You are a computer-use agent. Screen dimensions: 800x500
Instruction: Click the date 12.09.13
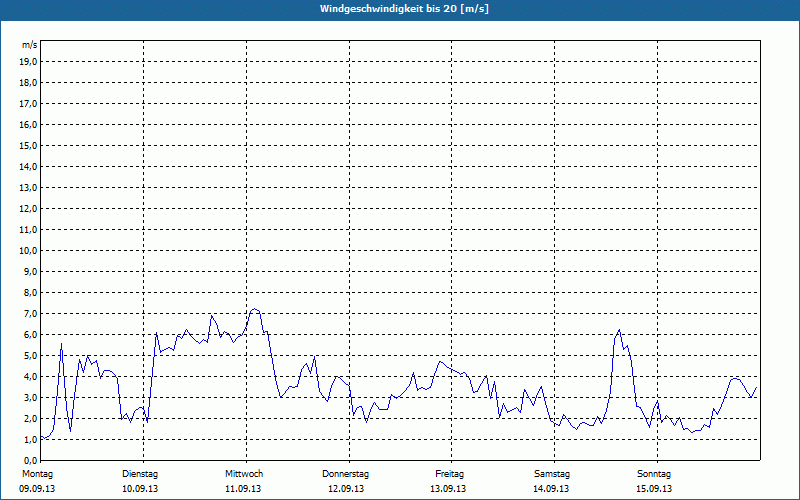click(346, 489)
